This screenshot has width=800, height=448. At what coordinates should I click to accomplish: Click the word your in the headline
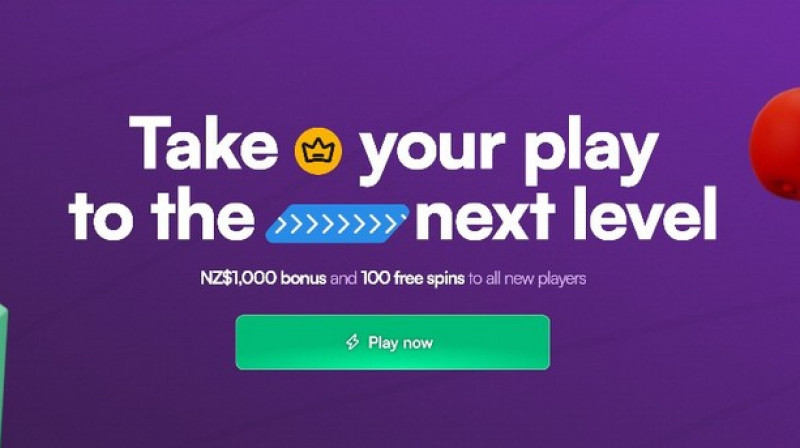pyautogui.click(x=433, y=152)
